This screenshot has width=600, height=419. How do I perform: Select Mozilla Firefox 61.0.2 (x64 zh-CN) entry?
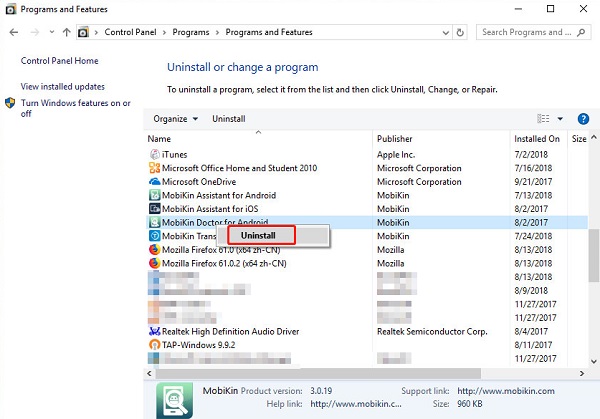coord(224,263)
